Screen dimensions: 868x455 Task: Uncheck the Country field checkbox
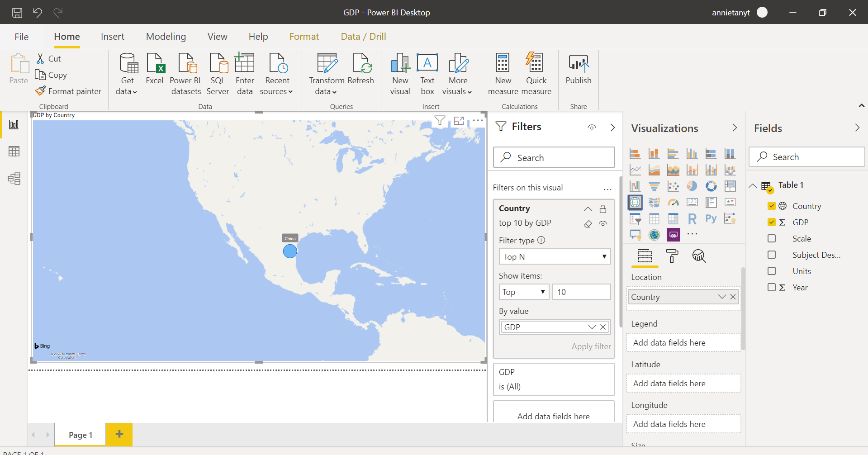772,206
